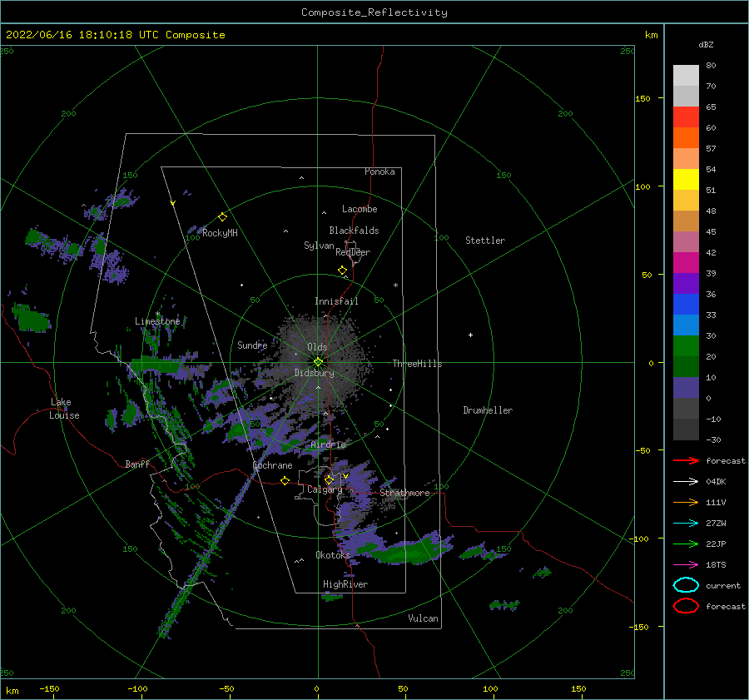Click the yellow diamond marker at Olds radar center
Viewport: 749px width, 700px height.
pyautogui.click(x=318, y=362)
